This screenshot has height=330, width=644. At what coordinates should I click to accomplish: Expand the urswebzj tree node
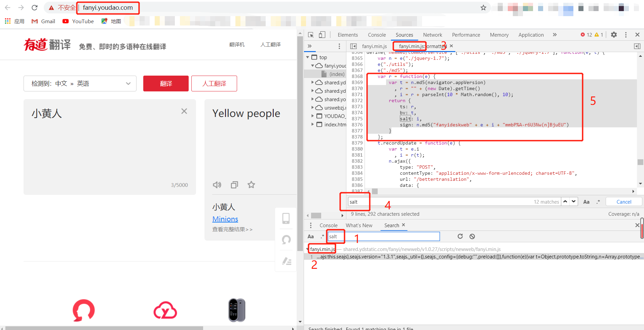pos(312,108)
